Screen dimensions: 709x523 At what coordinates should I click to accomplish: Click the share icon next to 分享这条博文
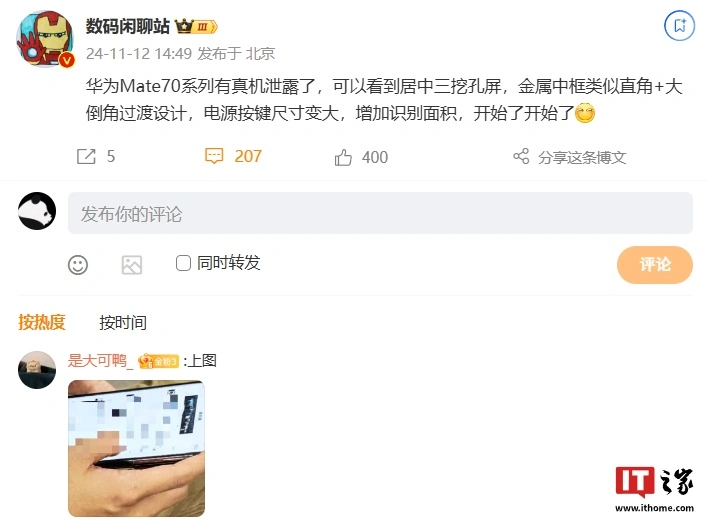click(521, 156)
